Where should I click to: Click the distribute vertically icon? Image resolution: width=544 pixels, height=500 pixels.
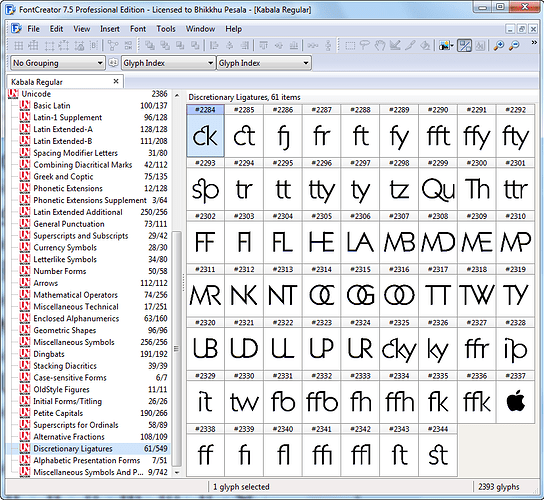[x=328, y=45]
